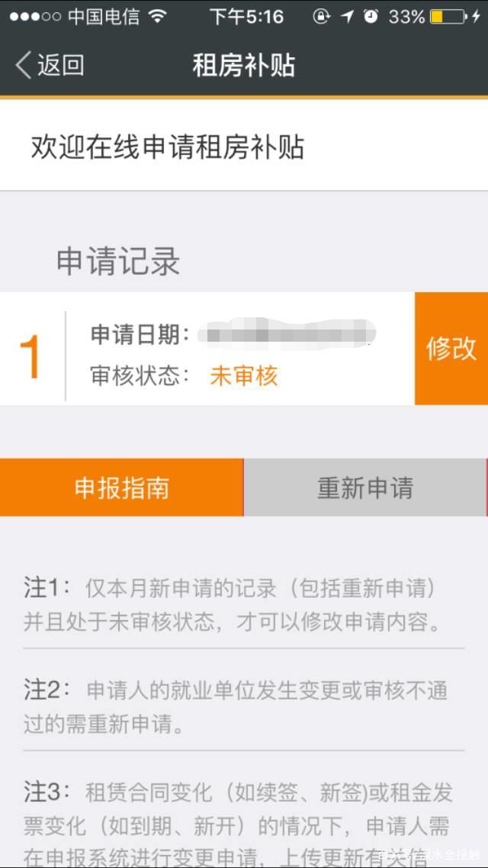The width and height of the screenshot is (488, 868).
Task: Tap the 5:16 clock in status bar
Action: point(247,17)
